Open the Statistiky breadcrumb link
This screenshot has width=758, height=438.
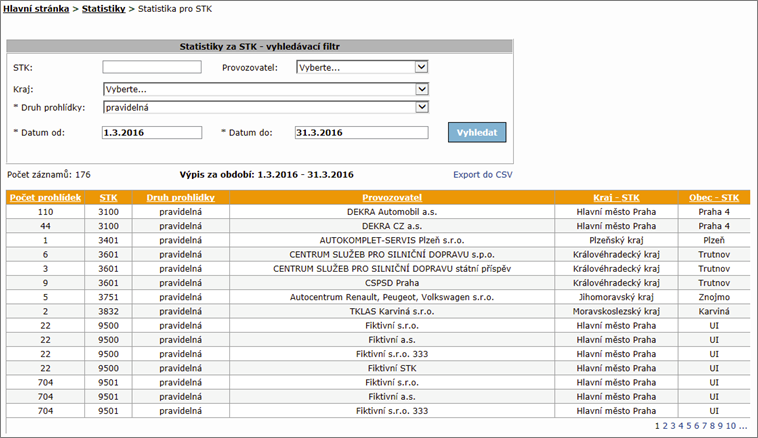point(103,9)
